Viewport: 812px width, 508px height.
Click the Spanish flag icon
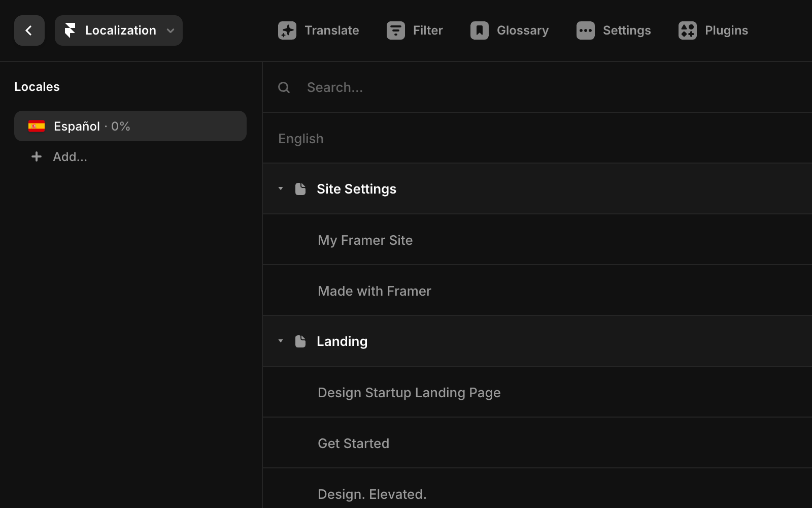[x=37, y=126]
